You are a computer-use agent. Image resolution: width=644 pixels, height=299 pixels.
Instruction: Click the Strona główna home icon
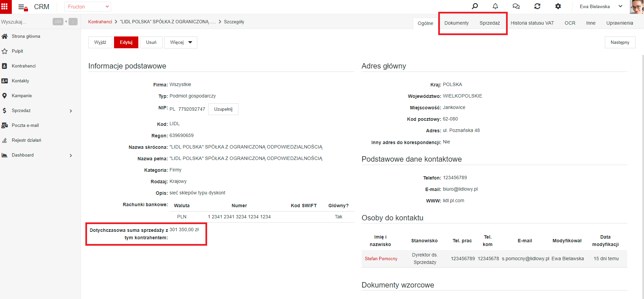(5, 36)
